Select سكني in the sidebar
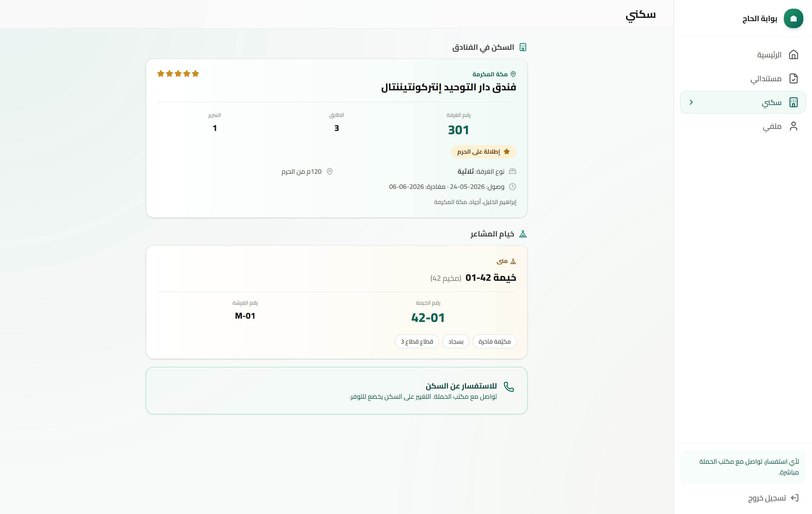This screenshot has height=514, width=812. click(x=743, y=102)
